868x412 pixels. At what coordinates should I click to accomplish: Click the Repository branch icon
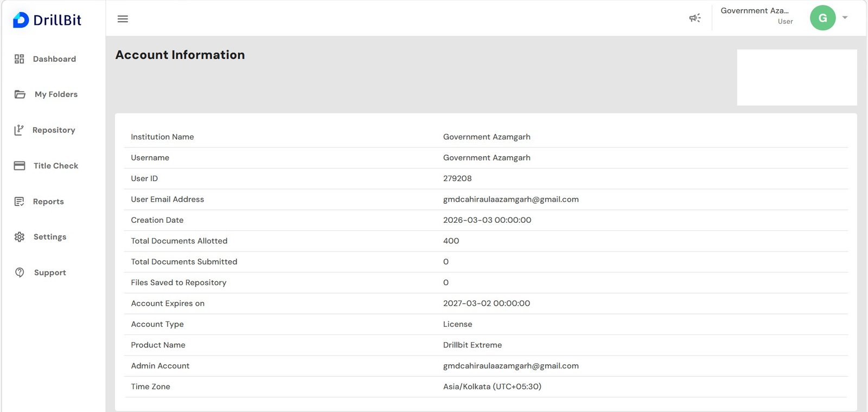click(x=19, y=130)
